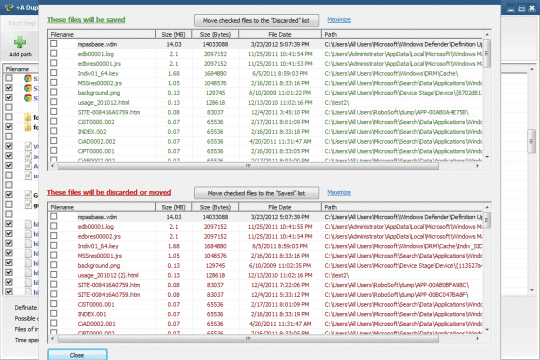Click the 'These files will be saved' heading

[86, 20]
